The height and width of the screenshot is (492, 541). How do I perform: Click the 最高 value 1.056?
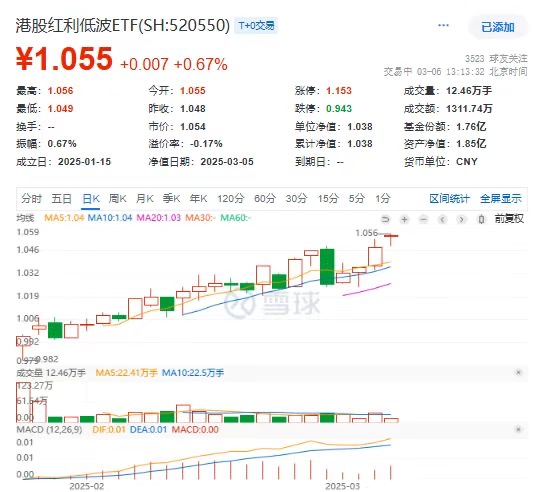coord(60,91)
